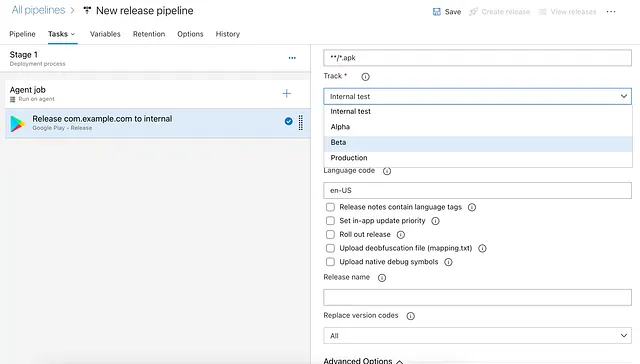Click the New release pipeline title

pyautogui.click(x=144, y=11)
